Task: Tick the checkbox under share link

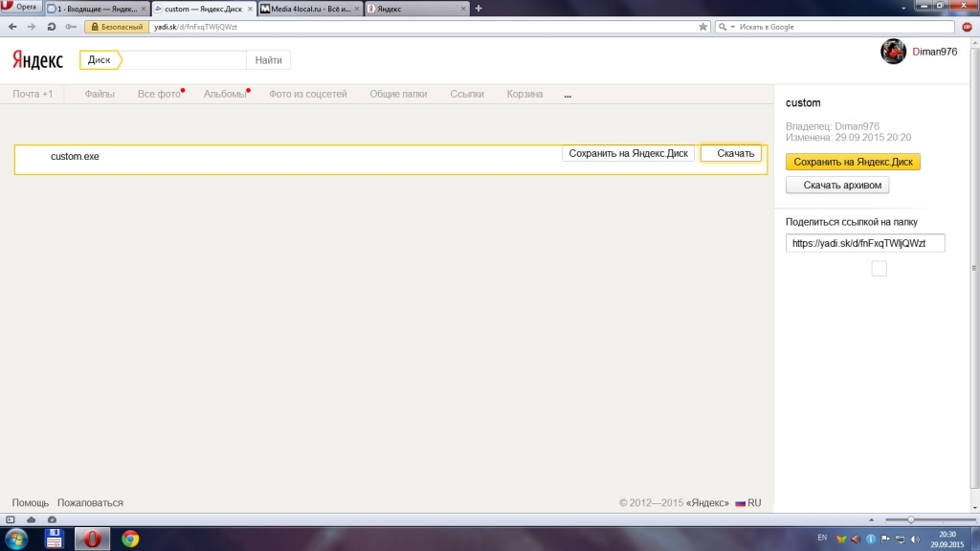Action: (x=879, y=269)
